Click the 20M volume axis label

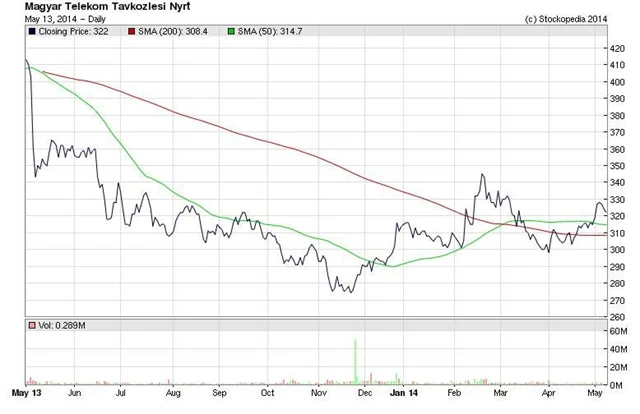click(x=618, y=367)
